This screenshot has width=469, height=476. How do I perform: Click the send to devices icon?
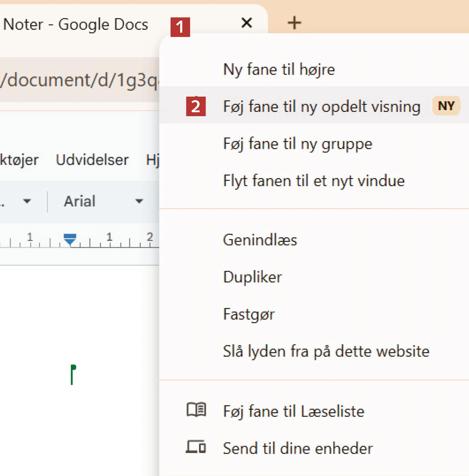point(196,447)
